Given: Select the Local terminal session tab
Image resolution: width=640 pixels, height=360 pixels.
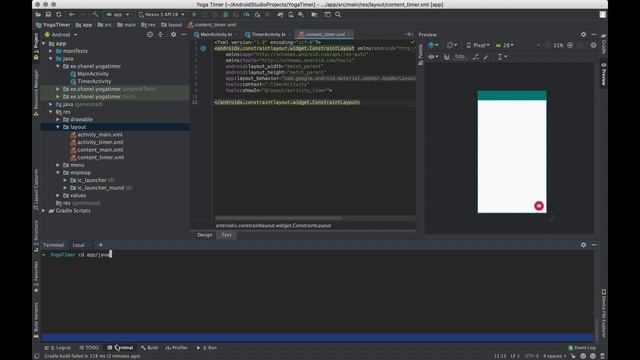Looking at the screenshot, I should coord(78,245).
